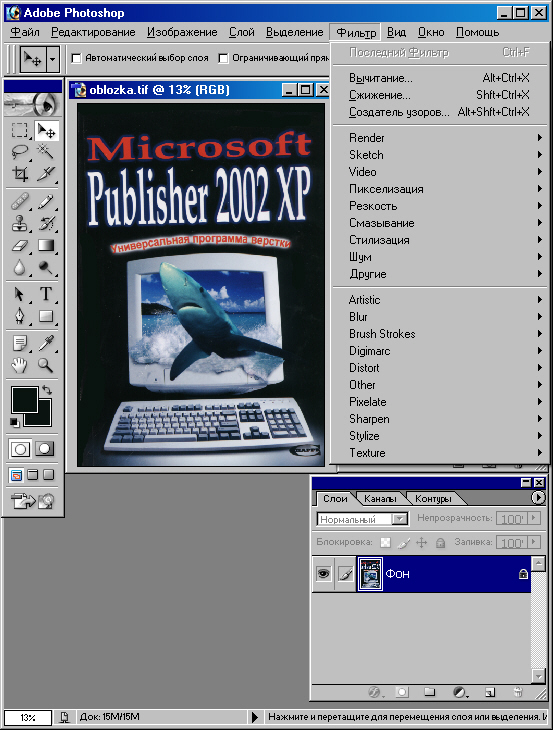The height and width of the screenshot is (730, 553).
Task: Select the Hand tool
Action: pos(20,365)
